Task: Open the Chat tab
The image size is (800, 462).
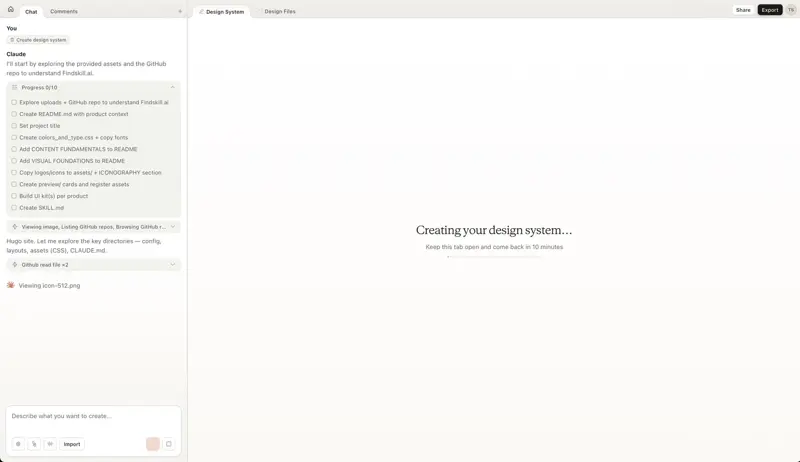Action: point(31,11)
